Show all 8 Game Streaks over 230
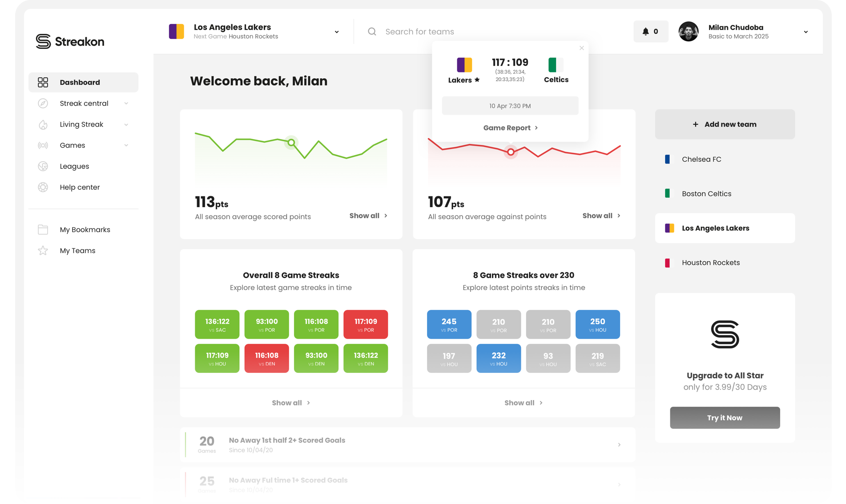The width and height of the screenshot is (846, 504). pyautogui.click(x=524, y=403)
